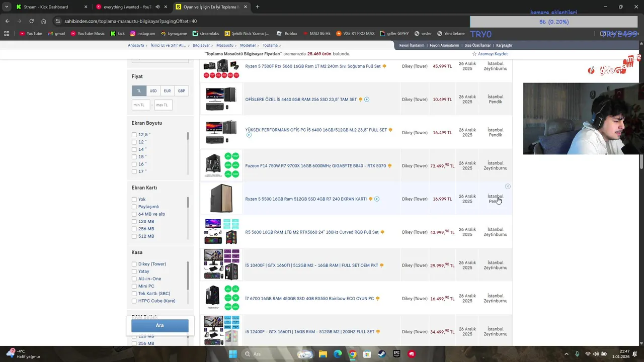Viewport: 644px width, 362px height.
Task: Go to browser Home icon
Action: 43,21
